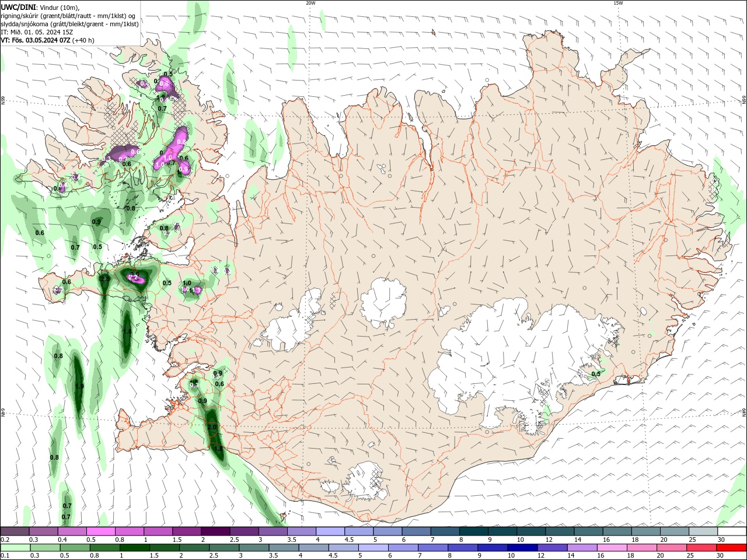This screenshot has width=747, height=560.
Task: Click the 4–4.5 lavender swatch in upper legend
Action: click(330, 531)
